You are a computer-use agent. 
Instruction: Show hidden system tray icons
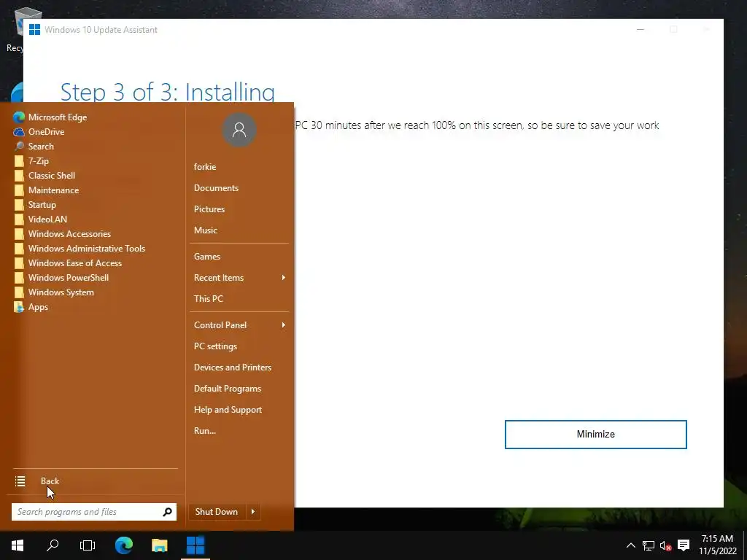(x=631, y=545)
